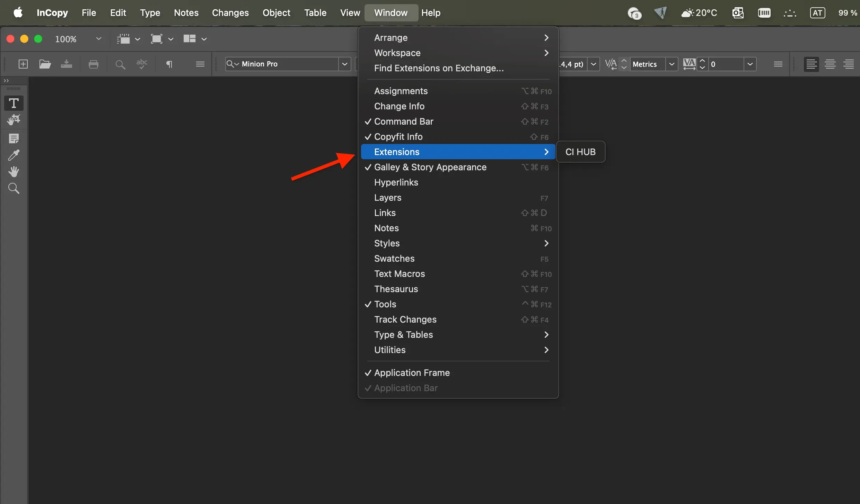Open the command bar menu icon

[x=200, y=64]
